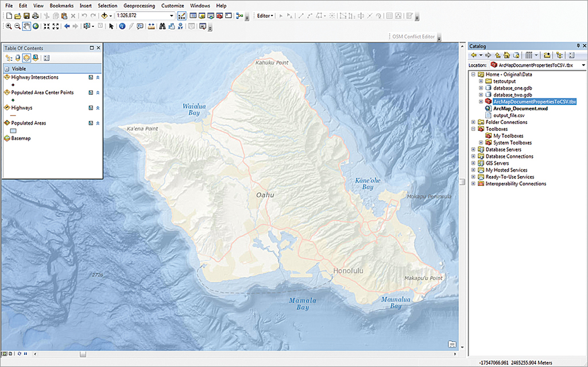The image size is (588, 367).
Task: Activate the Pan hand tool
Action: click(26, 26)
